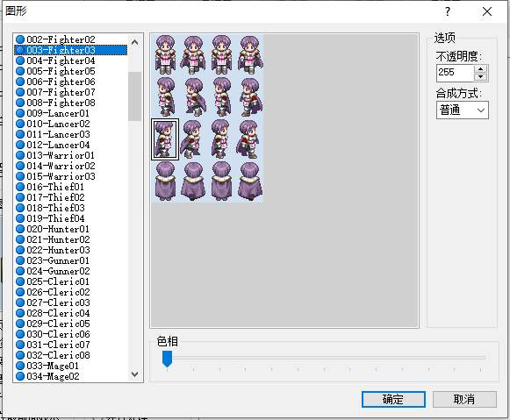Image resolution: width=510 pixels, height=420 pixels.
Task: Close the 图形 dialog window
Action: click(487, 12)
